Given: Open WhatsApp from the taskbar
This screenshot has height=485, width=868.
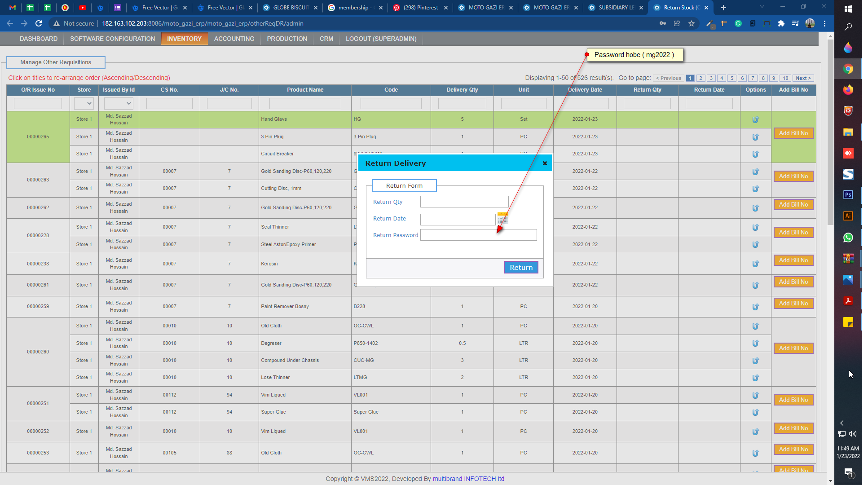Looking at the screenshot, I should [x=848, y=237].
